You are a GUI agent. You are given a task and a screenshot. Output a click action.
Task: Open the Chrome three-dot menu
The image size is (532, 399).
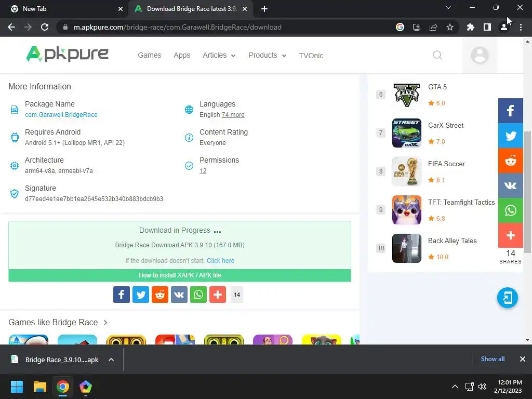pos(521,27)
